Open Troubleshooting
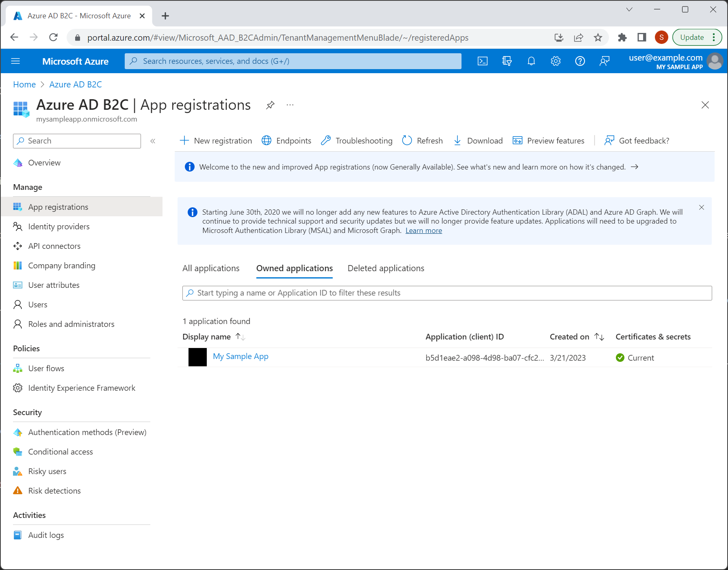The width and height of the screenshot is (728, 570). (x=357, y=141)
